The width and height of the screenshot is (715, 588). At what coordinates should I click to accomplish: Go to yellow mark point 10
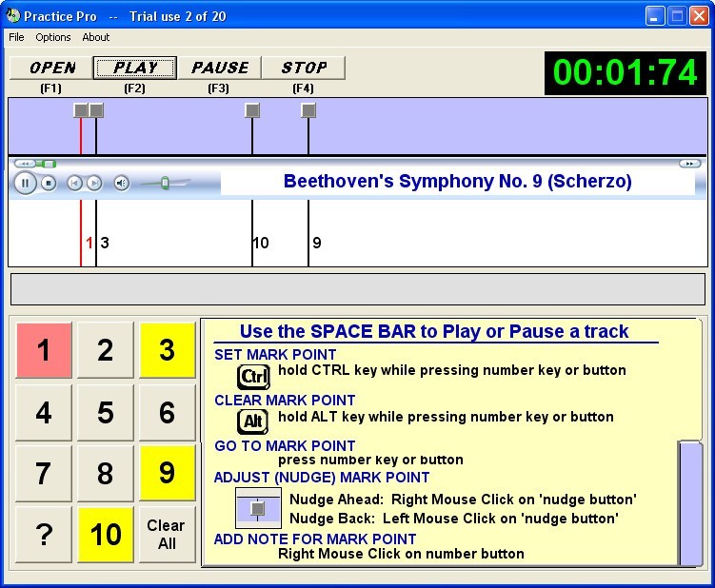[106, 534]
